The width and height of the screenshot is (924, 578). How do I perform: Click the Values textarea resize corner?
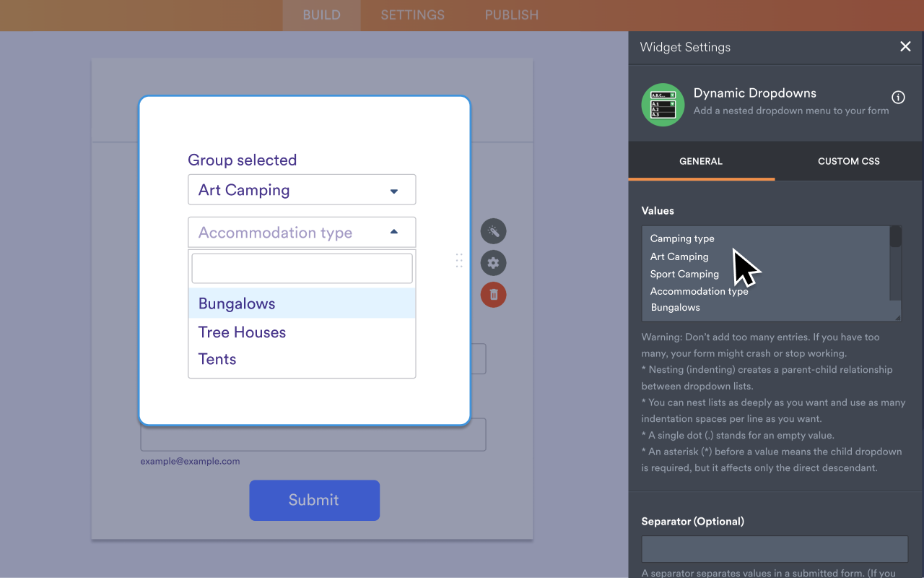pos(897,317)
